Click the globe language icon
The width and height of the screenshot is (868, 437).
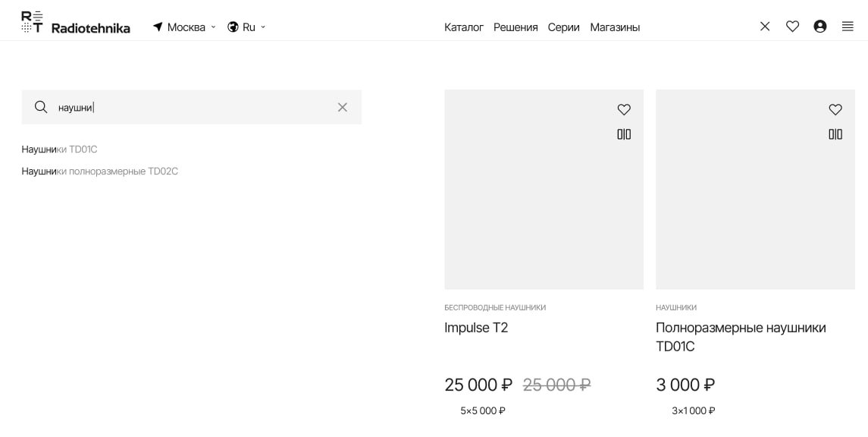click(233, 27)
